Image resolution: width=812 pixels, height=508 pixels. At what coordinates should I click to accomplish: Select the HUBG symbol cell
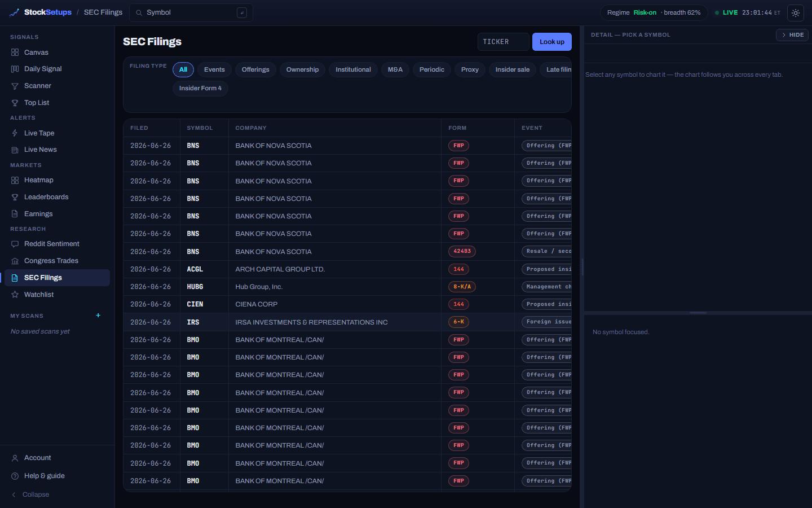[195, 287]
